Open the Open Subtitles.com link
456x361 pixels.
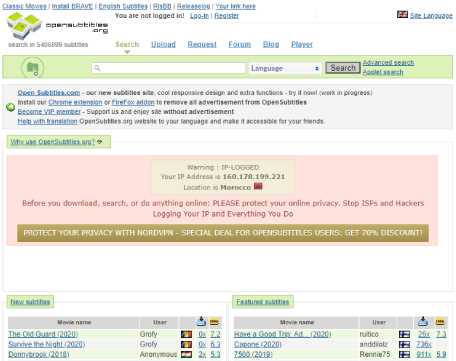pyautogui.click(x=49, y=93)
